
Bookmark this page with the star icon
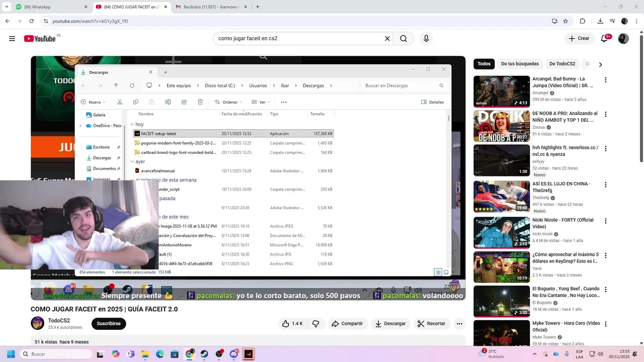click(566, 21)
